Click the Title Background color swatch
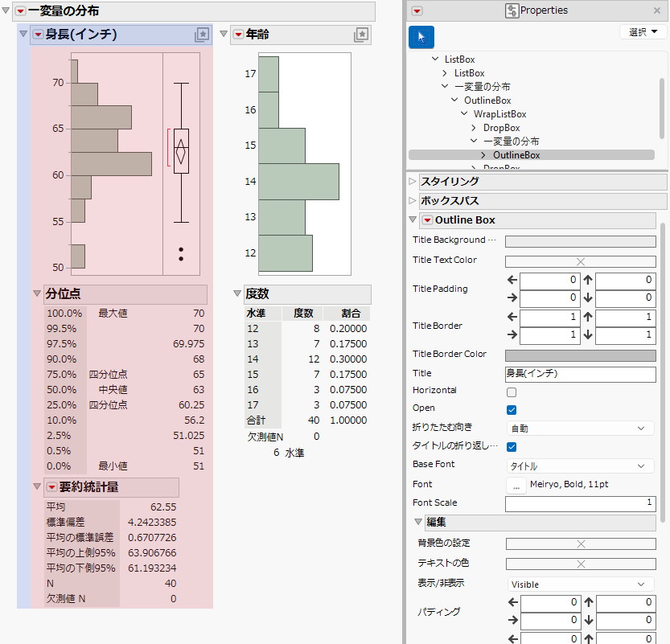This screenshot has width=670, height=644. (580, 241)
